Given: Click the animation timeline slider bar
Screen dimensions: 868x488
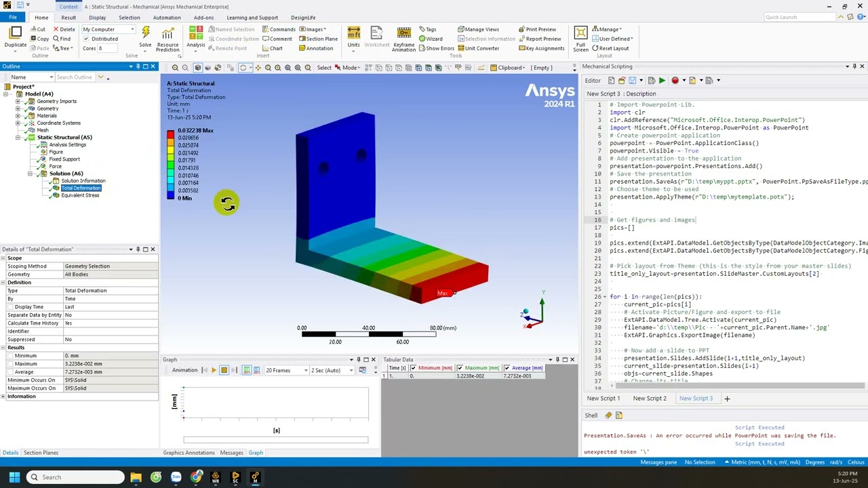Looking at the screenshot, I should pyautogui.click(x=276, y=440).
